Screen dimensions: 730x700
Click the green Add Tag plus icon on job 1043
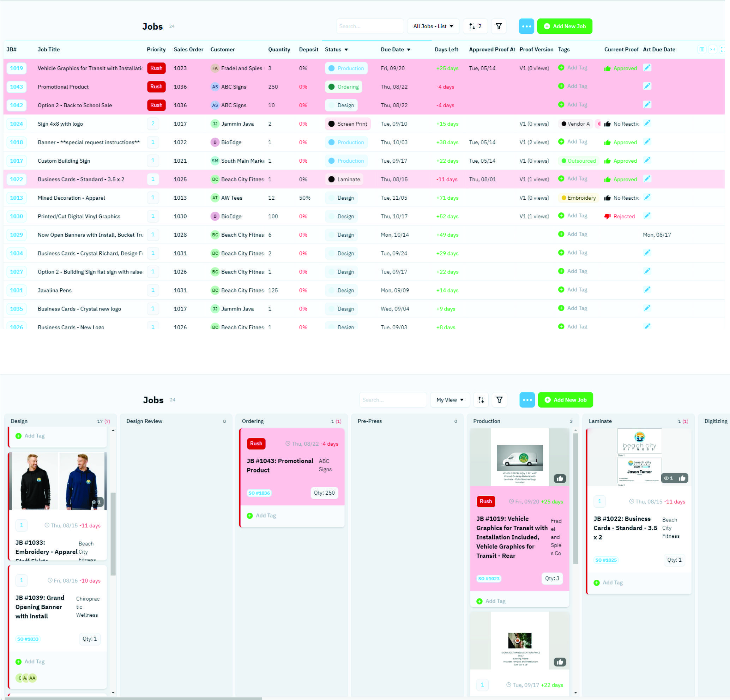(x=562, y=86)
